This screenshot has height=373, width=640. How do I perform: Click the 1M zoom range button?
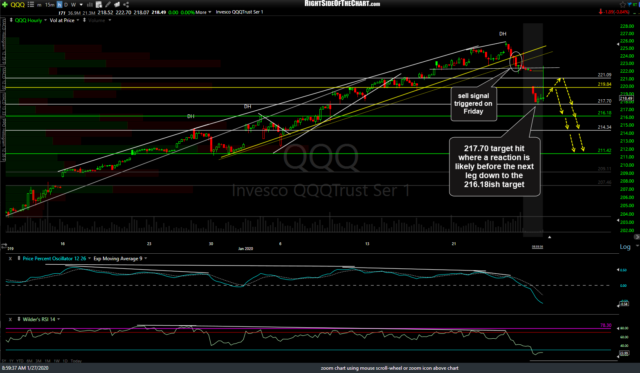[48, 361]
